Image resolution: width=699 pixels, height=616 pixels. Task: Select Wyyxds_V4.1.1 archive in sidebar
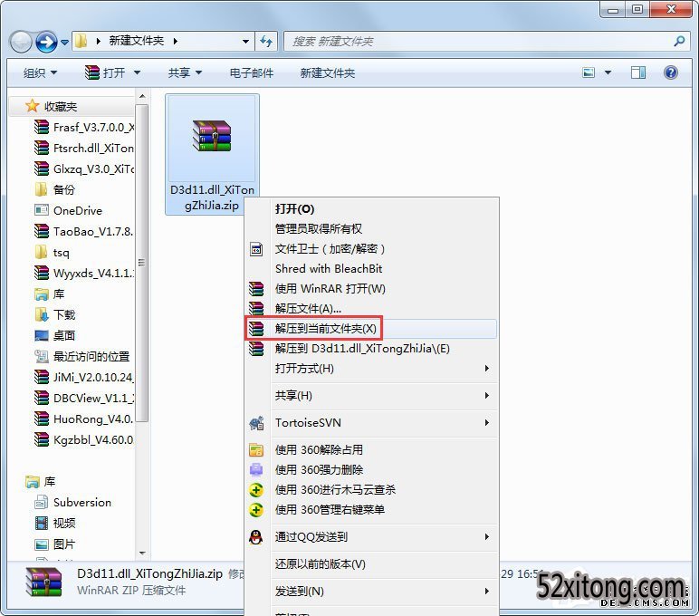[x=84, y=273]
